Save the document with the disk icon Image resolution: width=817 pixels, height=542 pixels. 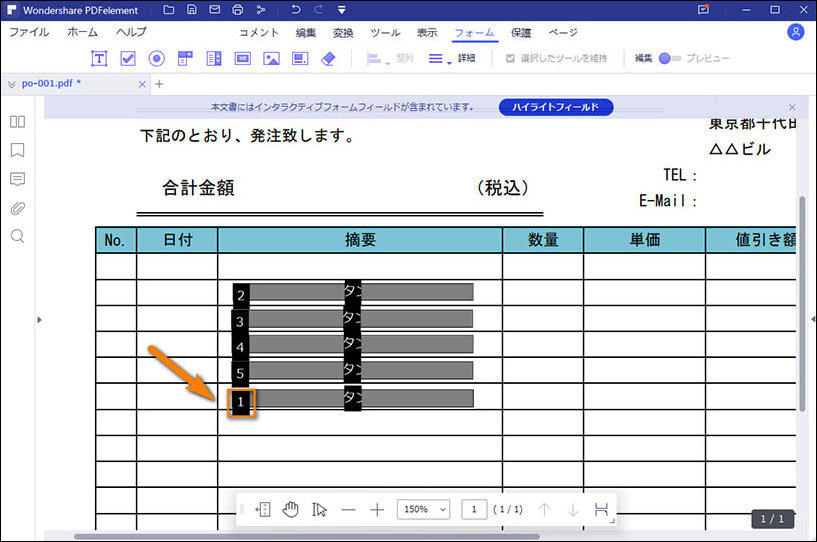click(x=192, y=9)
